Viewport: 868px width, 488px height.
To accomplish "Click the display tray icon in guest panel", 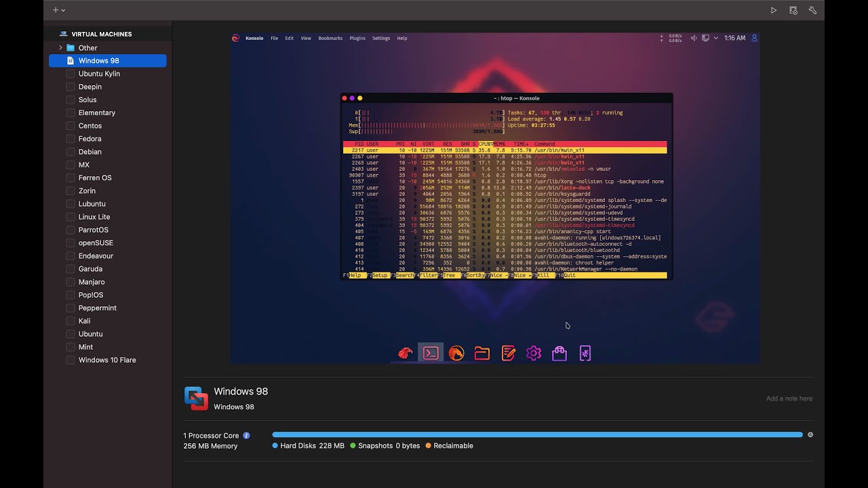I will click(705, 38).
